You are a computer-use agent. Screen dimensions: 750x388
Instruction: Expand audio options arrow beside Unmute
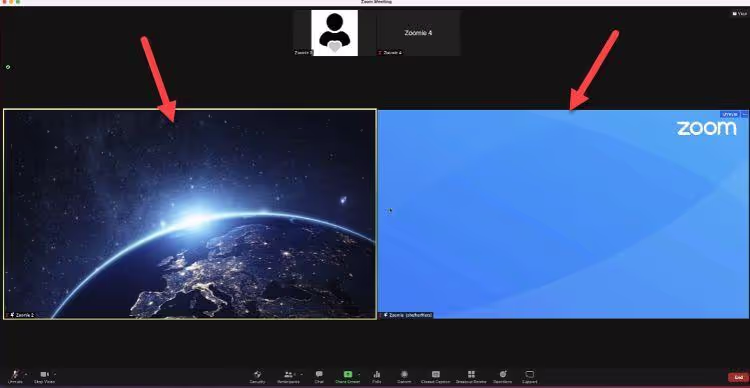(x=25, y=374)
